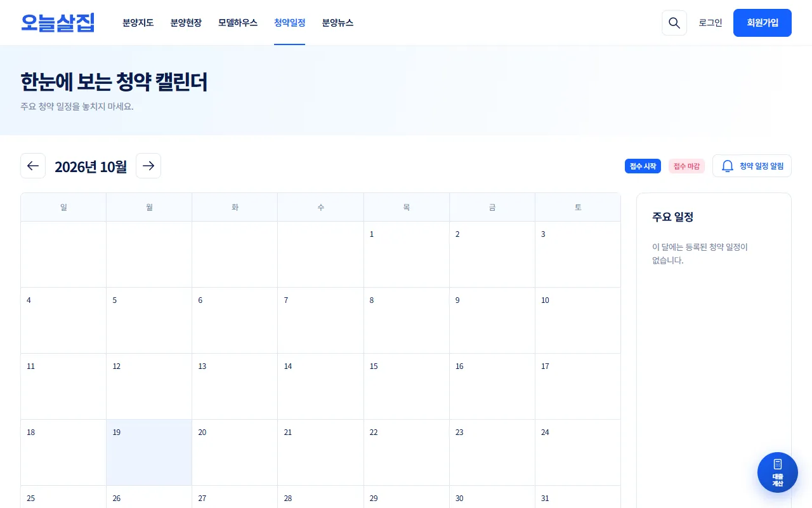Select date 16 on the calendar
Viewport: 812px width, 508px height.
(x=492, y=386)
